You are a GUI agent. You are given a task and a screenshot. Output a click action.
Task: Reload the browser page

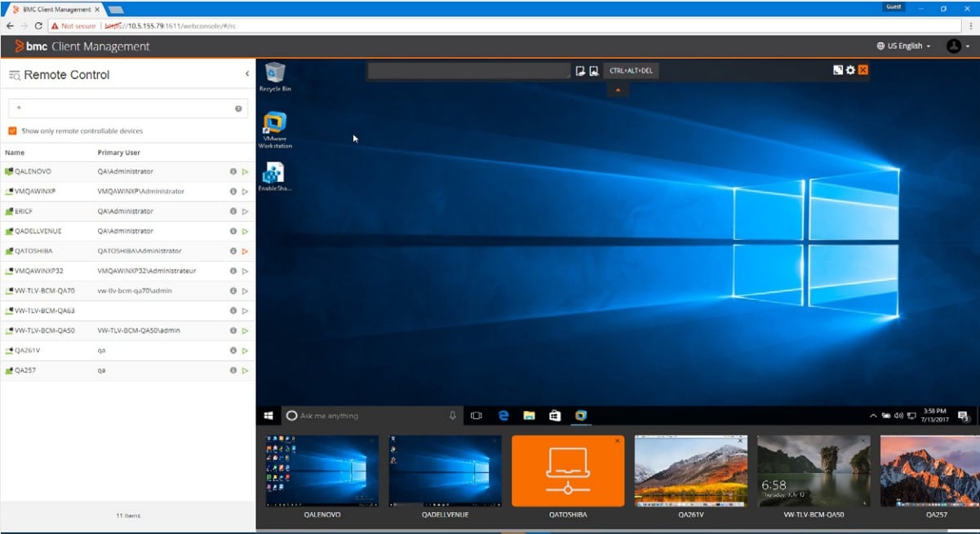(x=38, y=25)
